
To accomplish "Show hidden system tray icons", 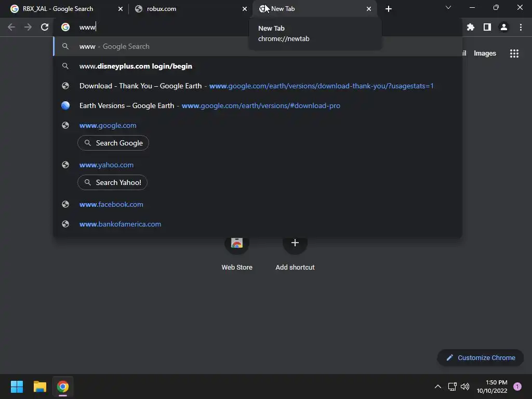I will coord(438,387).
